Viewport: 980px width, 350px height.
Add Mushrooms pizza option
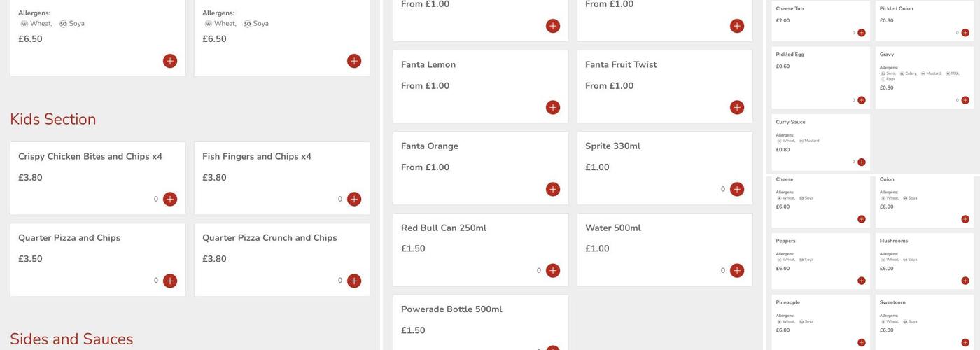tap(965, 281)
